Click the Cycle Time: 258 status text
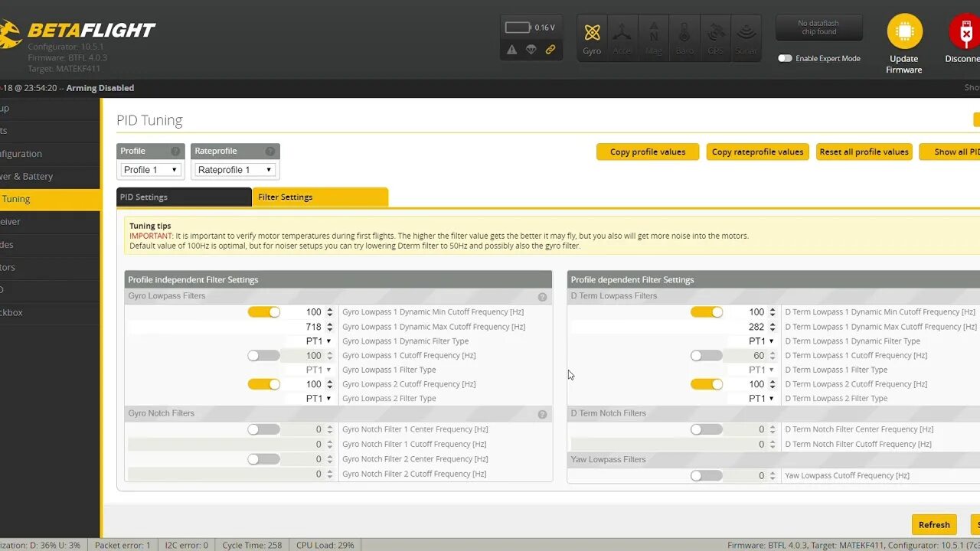980x551 pixels. pyautogui.click(x=252, y=545)
